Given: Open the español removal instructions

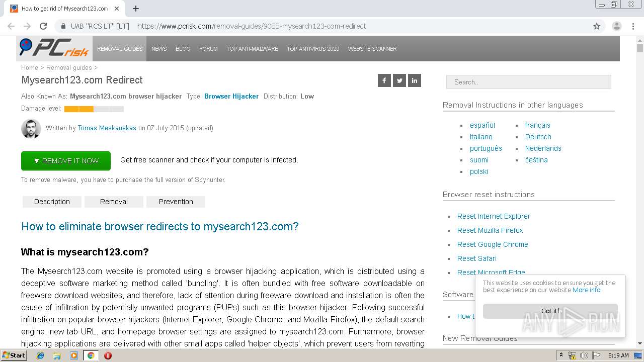Looking at the screenshot, I should click(482, 125).
